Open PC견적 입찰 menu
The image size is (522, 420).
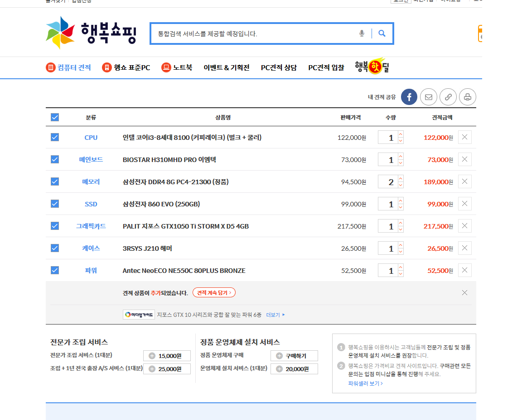tap(326, 67)
